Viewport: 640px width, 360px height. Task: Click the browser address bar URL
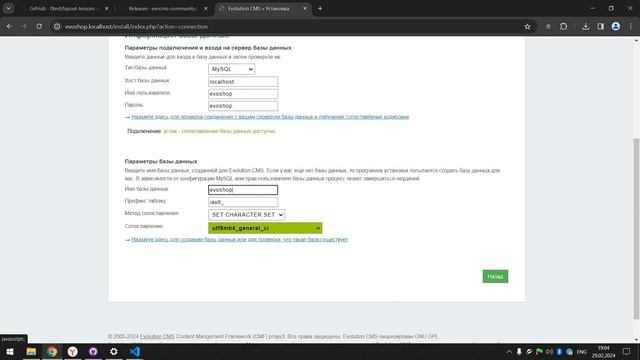coord(136,27)
